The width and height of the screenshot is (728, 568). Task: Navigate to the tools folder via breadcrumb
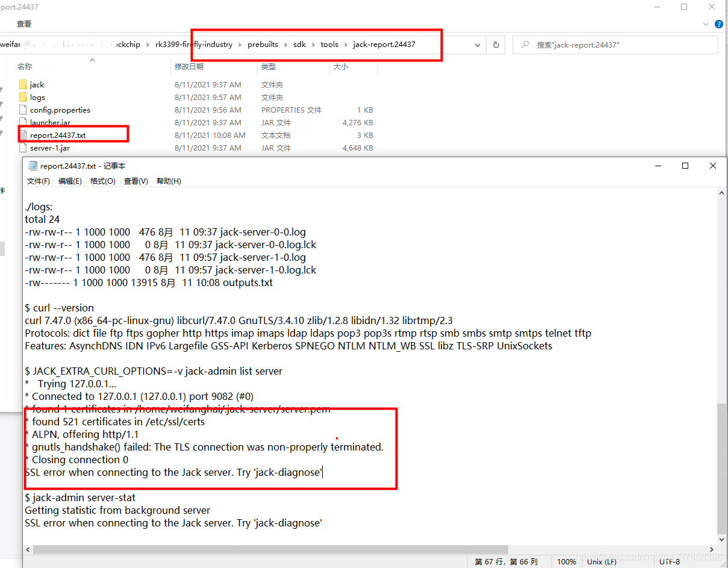click(x=329, y=44)
